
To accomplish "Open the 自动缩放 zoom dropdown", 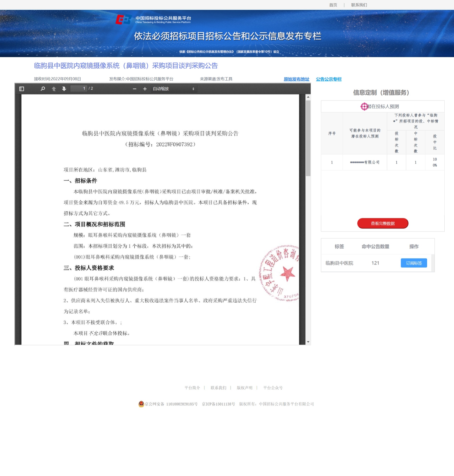I will point(174,89).
